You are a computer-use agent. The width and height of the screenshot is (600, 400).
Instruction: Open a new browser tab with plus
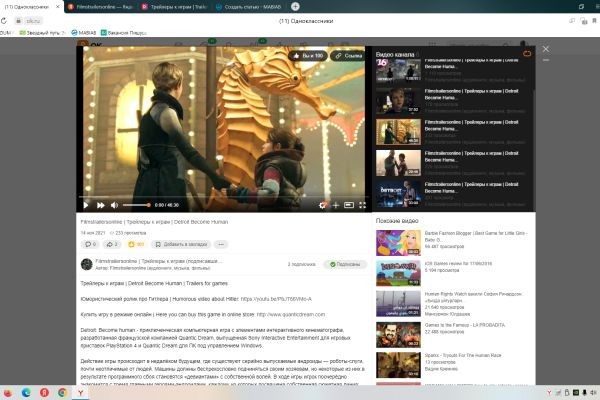(295, 7)
